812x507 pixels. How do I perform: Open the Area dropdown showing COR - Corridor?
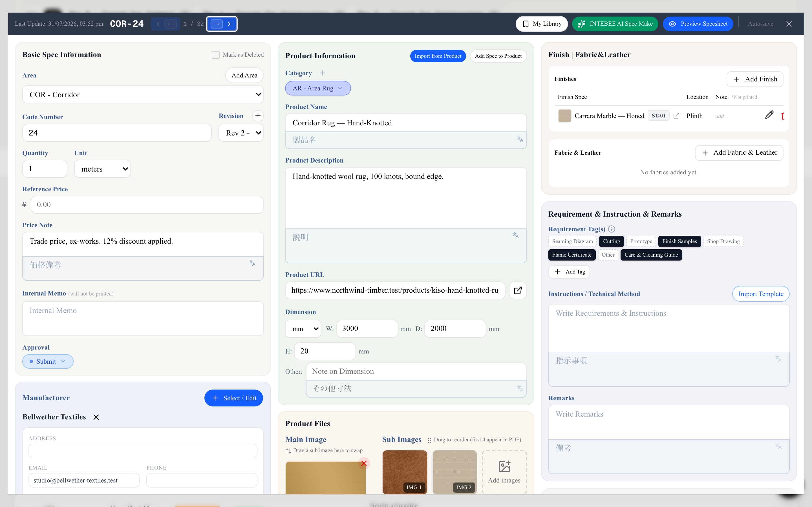click(143, 95)
